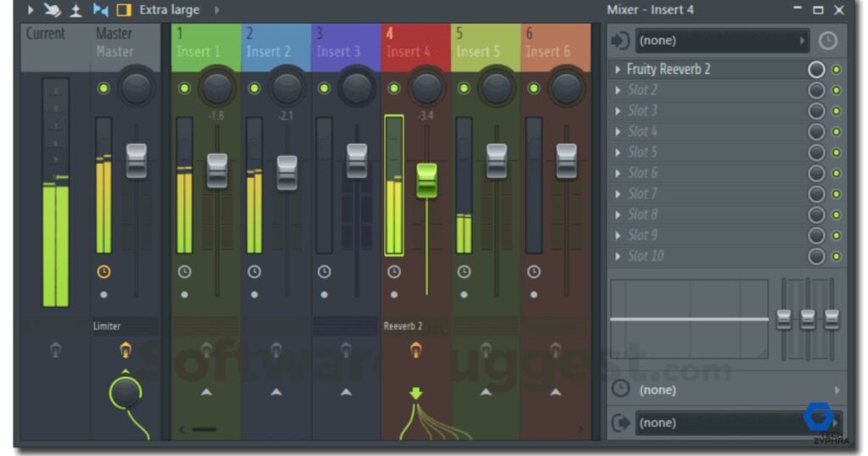868x456 pixels.
Task: Disable the Fruity Reeverb 2 effect LED
Action: click(837, 70)
